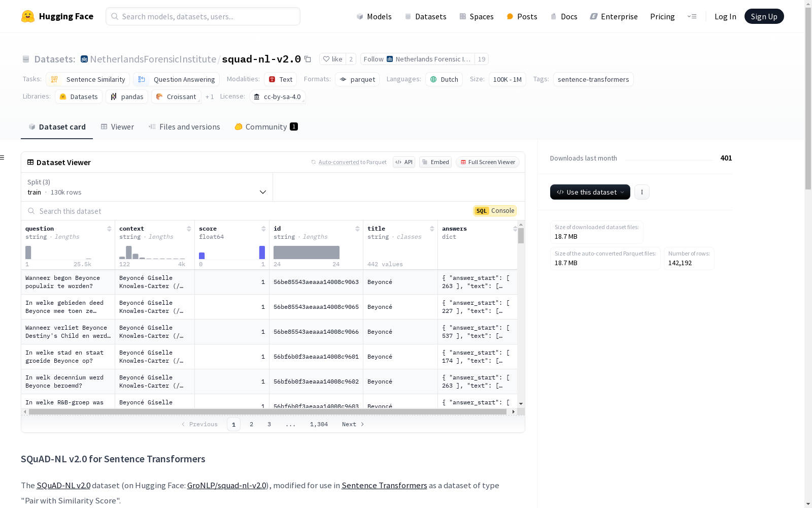
Task: Click the API button
Action: (404, 162)
